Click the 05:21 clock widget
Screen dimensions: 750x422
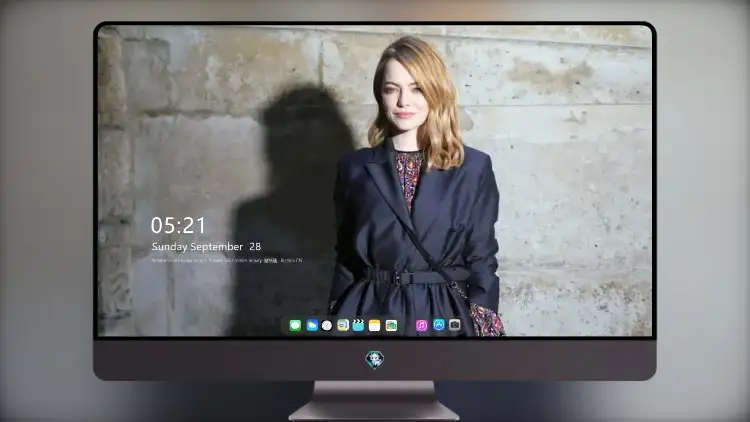point(178,225)
